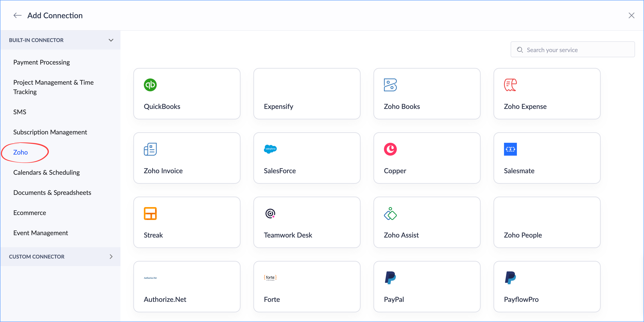644x322 pixels.
Task: Select the Zoho category in sidebar
Action: pyautogui.click(x=21, y=152)
